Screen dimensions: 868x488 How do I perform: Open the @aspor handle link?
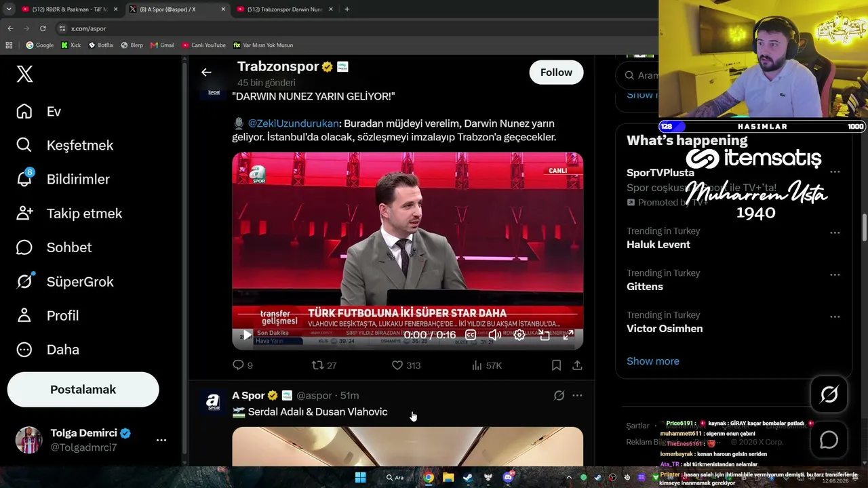314,396
